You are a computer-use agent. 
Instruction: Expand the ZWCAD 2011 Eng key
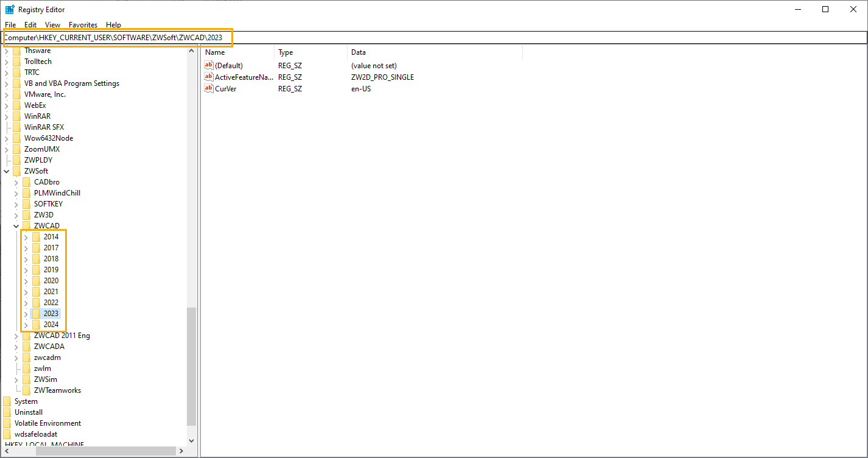click(16, 336)
